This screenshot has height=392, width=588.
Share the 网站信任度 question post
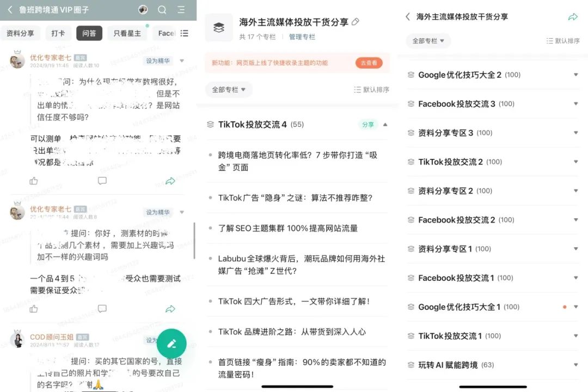tap(170, 181)
